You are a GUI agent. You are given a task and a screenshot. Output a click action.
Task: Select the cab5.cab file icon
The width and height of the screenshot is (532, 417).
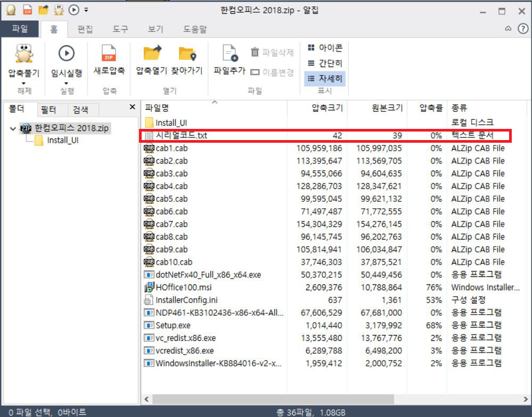(149, 199)
